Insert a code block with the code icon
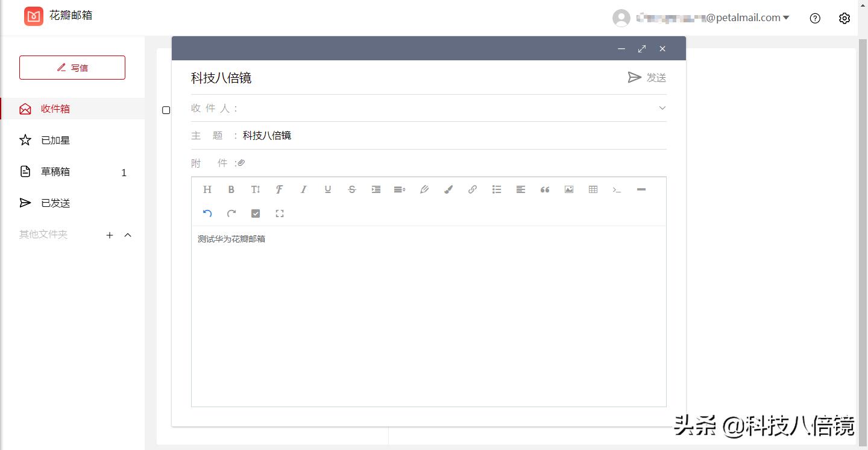 coord(617,189)
